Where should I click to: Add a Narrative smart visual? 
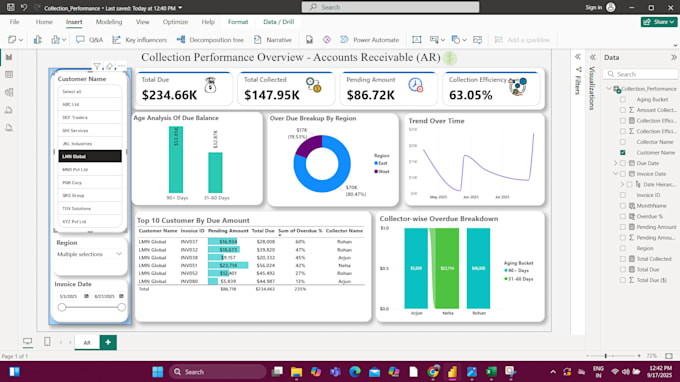pos(273,40)
